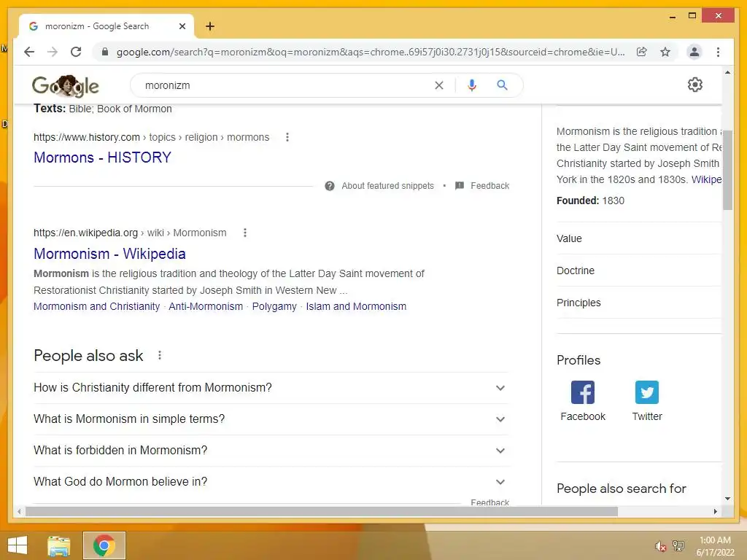Open the Mormons - HISTORY result
This screenshot has width=747, height=560.
pos(102,157)
